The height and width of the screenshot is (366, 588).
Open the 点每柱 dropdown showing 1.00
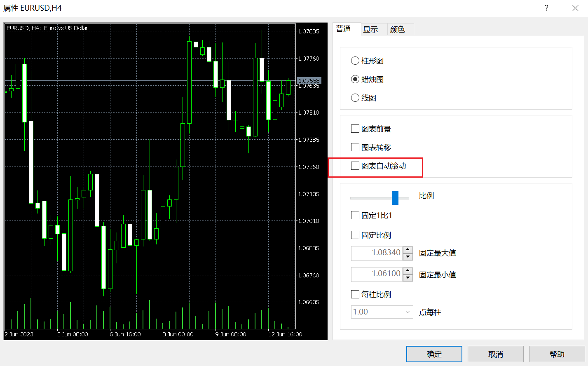[x=382, y=312]
